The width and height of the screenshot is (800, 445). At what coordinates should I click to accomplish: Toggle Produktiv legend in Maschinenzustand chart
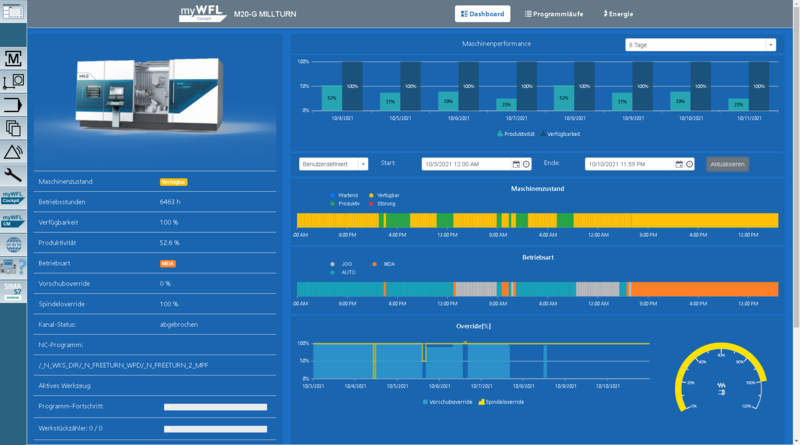(345, 204)
